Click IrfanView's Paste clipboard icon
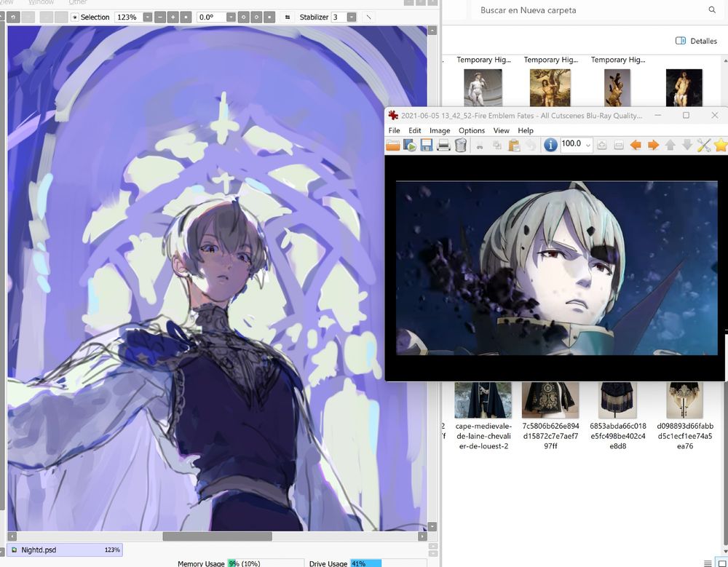This screenshot has height=567, width=728. click(513, 146)
